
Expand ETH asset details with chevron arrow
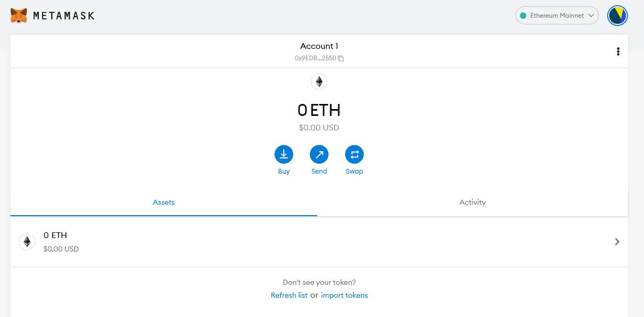click(617, 242)
